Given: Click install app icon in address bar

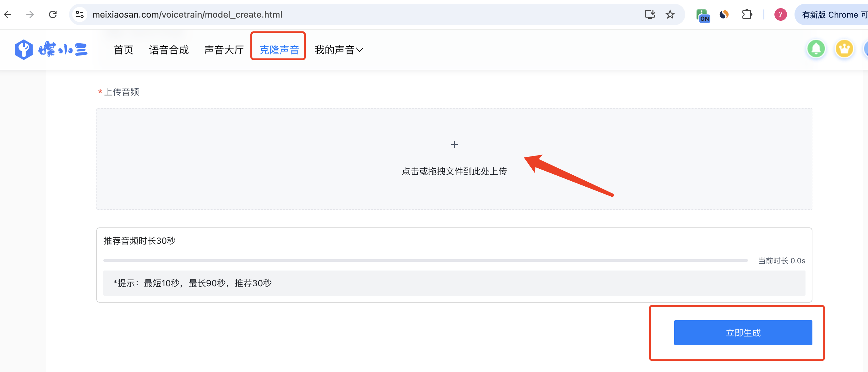Looking at the screenshot, I should (650, 14).
